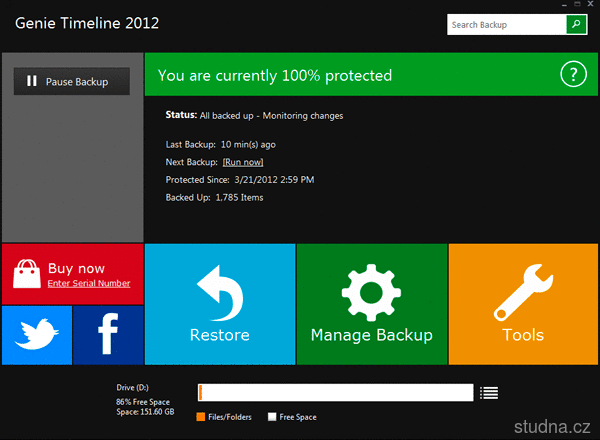Click the Run now link
Screen dimensions: 600x440
coord(243,161)
